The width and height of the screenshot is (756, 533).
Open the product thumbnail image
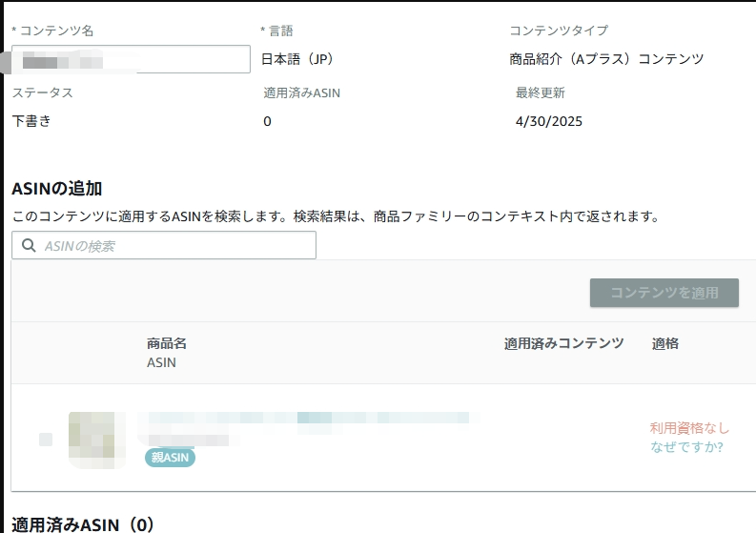97,440
